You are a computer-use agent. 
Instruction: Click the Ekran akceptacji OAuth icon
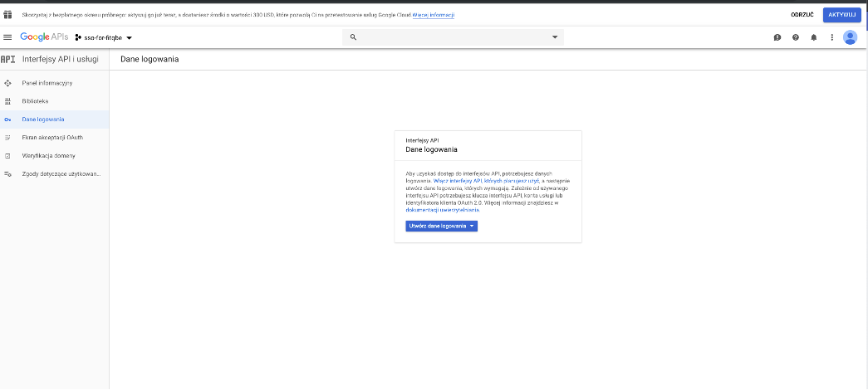[x=7, y=138]
